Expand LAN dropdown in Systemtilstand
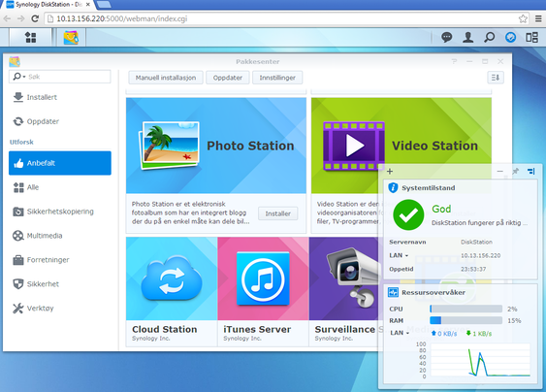Image resolution: width=546 pixels, height=392 pixels. (x=406, y=256)
